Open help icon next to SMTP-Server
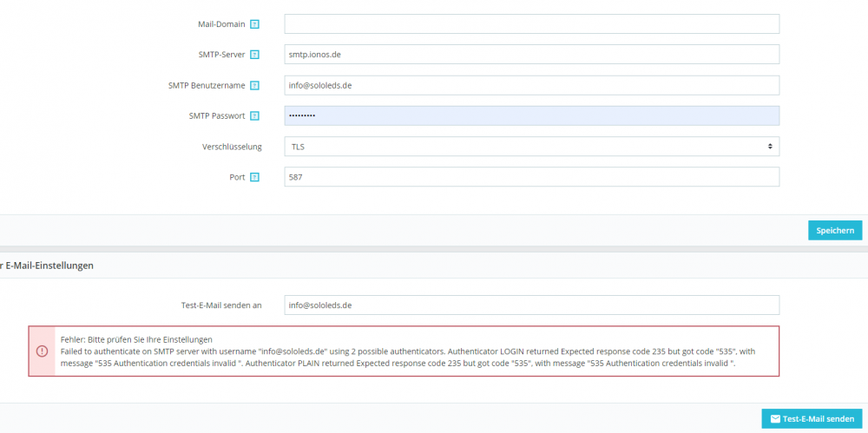The height and width of the screenshot is (433, 868). coord(254,55)
